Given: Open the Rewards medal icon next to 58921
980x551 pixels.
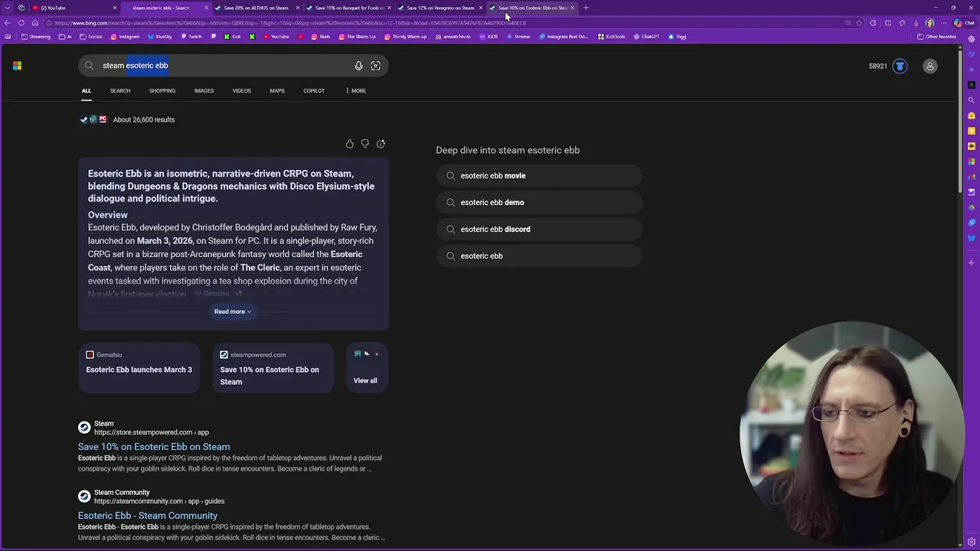Looking at the screenshot, I should pyautogui.click(x=900, y=66).
